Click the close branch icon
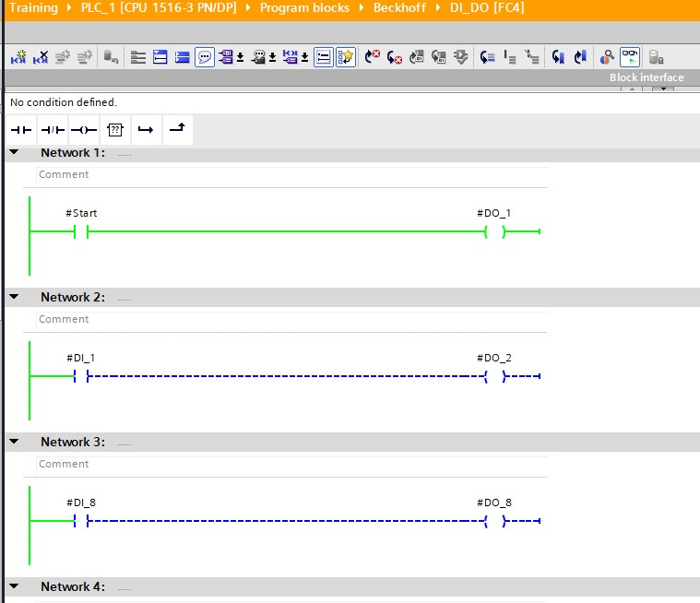 (x=177, y=130)
